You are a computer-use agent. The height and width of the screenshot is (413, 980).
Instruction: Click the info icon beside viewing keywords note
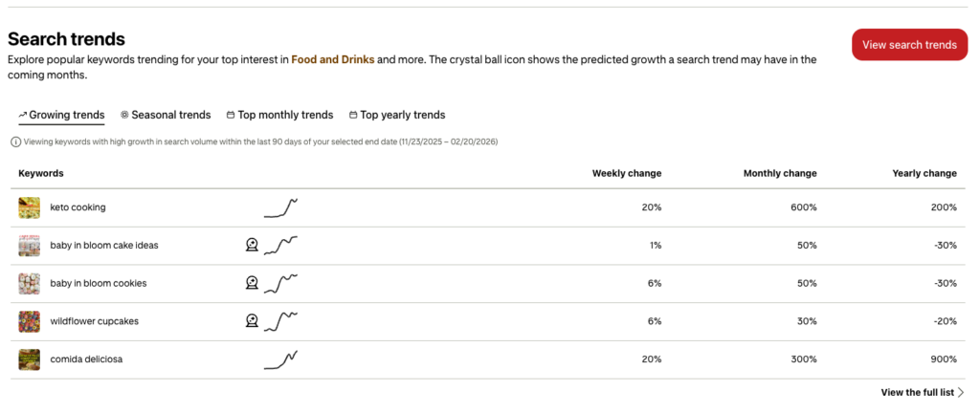click(x=15, y=141)
